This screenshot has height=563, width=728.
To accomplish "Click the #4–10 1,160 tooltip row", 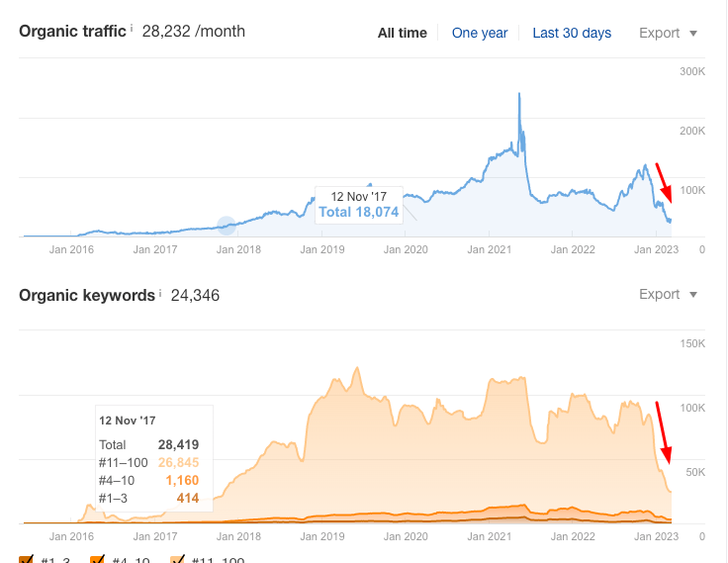I will coord(148,480).
